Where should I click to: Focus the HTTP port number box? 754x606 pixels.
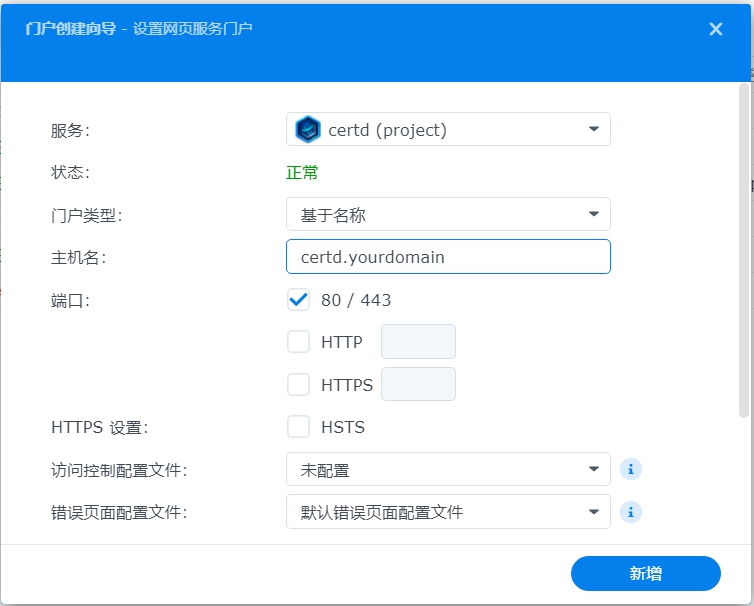(418, 342)
